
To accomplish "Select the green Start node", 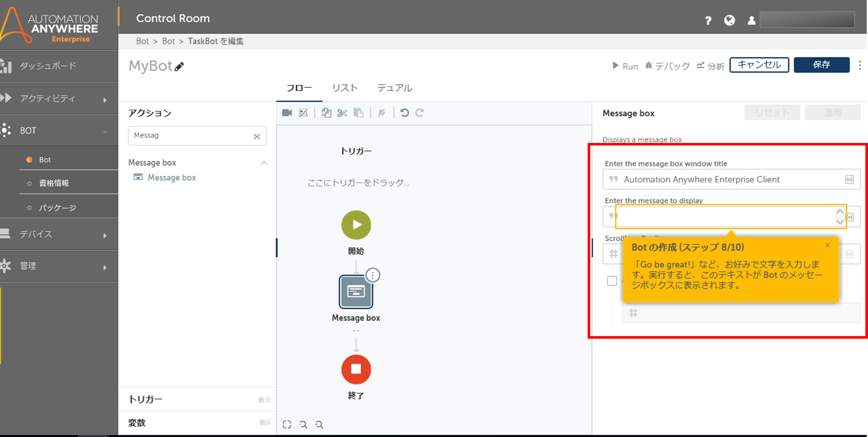I will (356, 225).
